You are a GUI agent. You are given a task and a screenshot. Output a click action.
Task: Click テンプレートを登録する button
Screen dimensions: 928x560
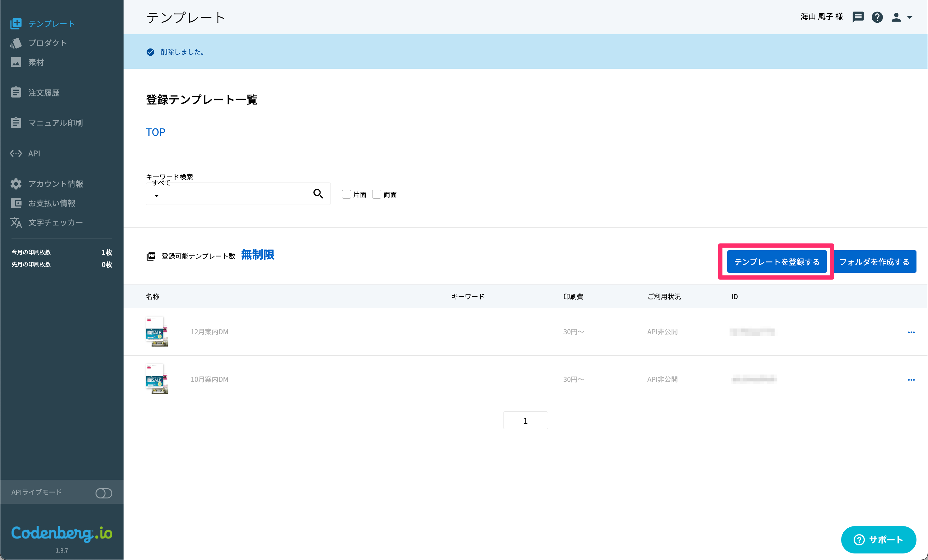[777, 261]
